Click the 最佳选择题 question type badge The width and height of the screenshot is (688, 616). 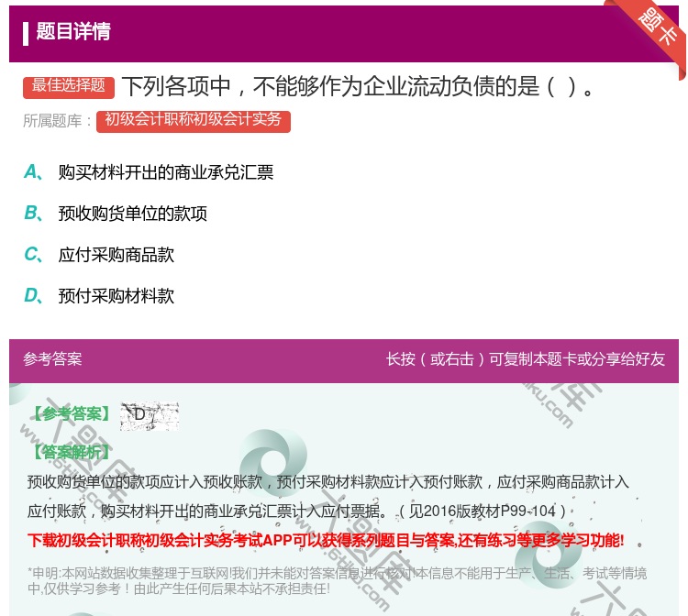click(x=69, y=86)
